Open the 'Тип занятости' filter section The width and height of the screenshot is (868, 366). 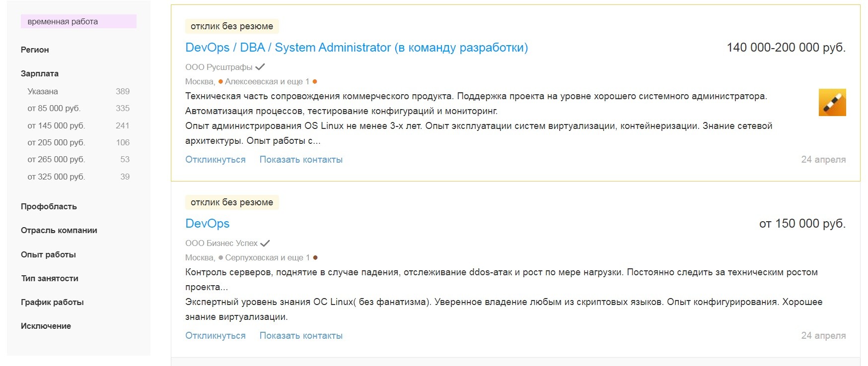[x=49, y=278]
